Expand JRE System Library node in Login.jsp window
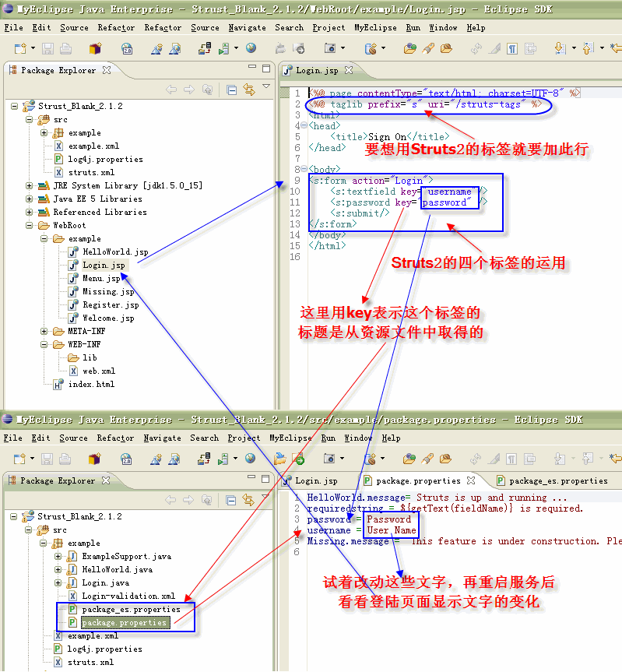 (x=29, y=185)
